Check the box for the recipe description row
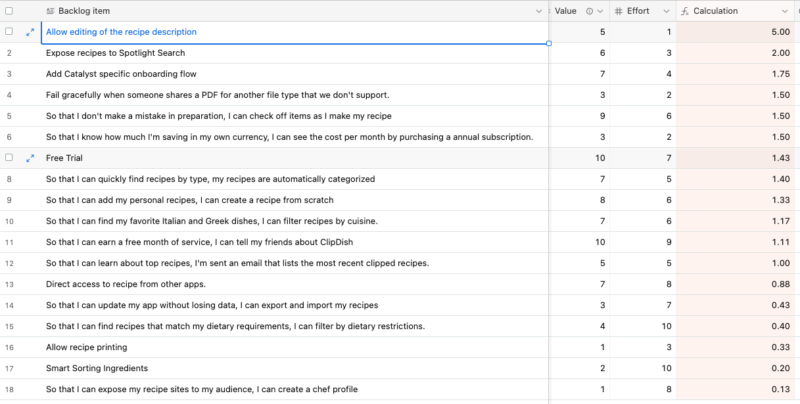Screen dimensions: 800x404 click(9, 32)
